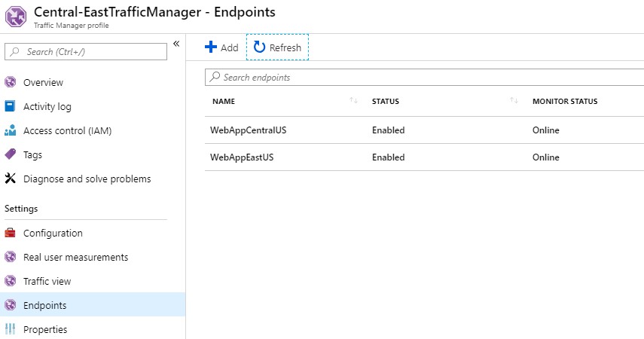The height and width of the screenshot is (339, 644).
Task: Click the Overview globe icon
Action: click(11, 82)
